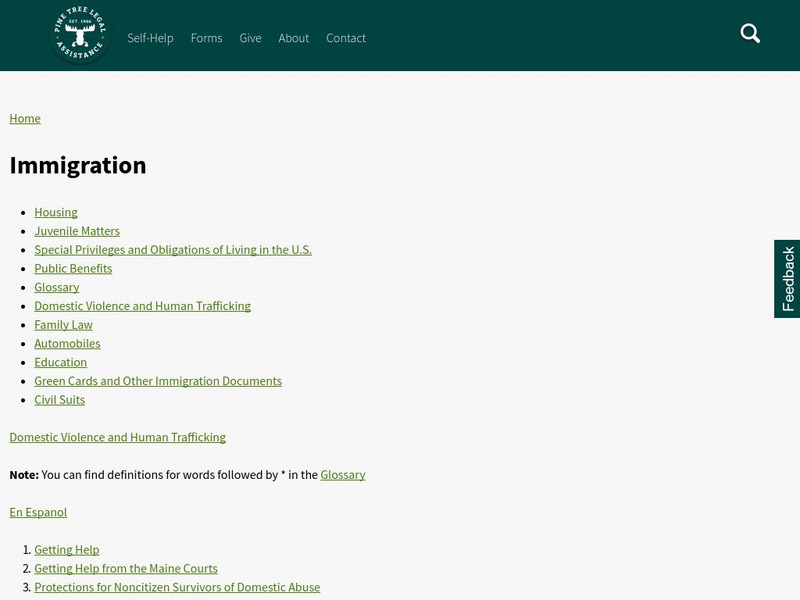Navigate to the Contact page
Screen dimensions: 800x600
coord(346,38)
